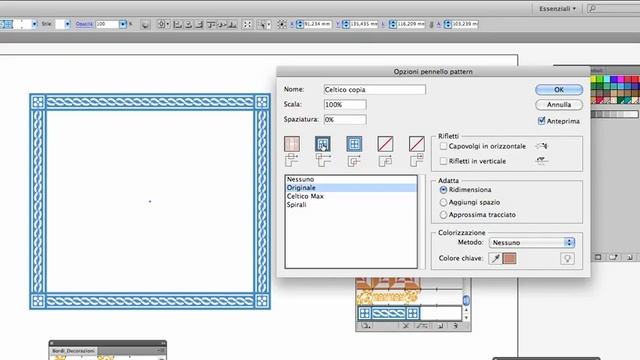Click the vertical align top icon
Viewport: 640px width, 360px height.
(x=211, y=24)
